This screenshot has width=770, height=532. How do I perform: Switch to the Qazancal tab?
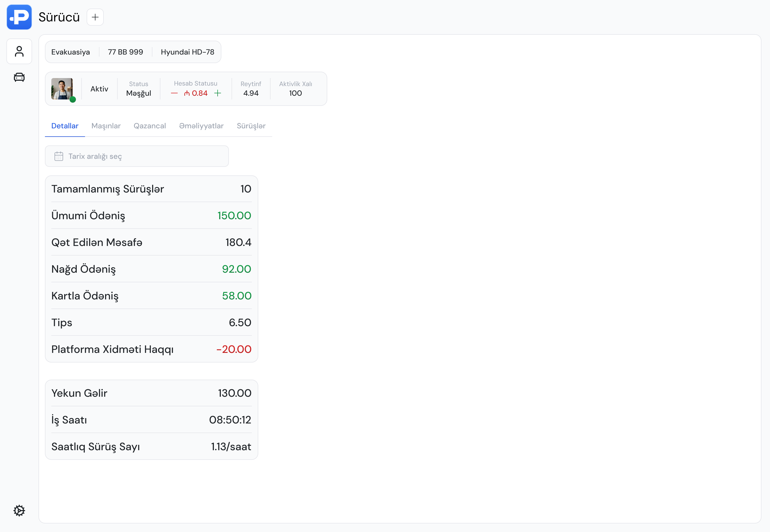pyautogui.click(x=150, y=126)
